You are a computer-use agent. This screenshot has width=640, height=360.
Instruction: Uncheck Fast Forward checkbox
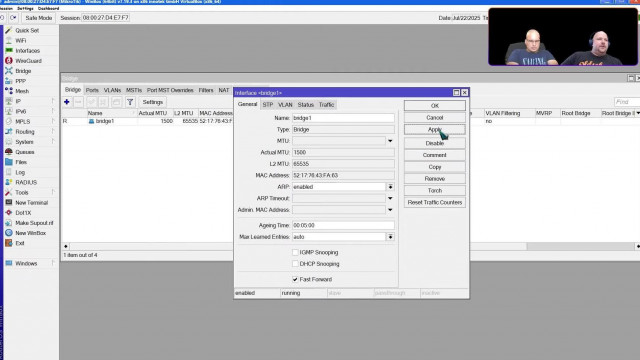point(295,280)
